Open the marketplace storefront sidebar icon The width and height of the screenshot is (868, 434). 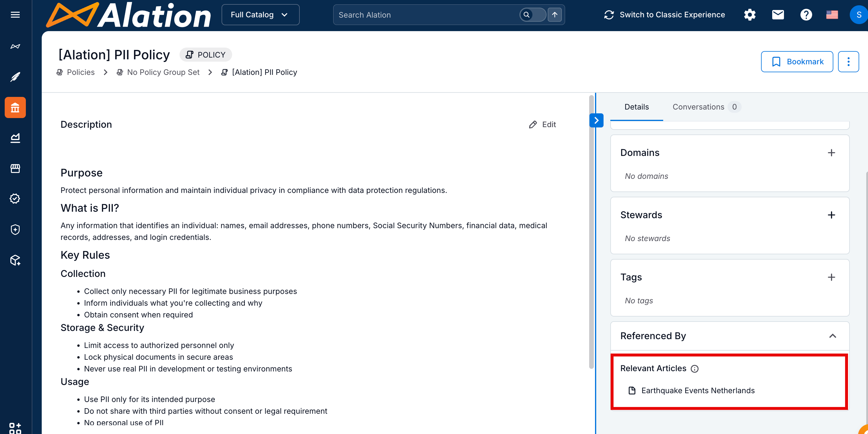tap(15, 168)
